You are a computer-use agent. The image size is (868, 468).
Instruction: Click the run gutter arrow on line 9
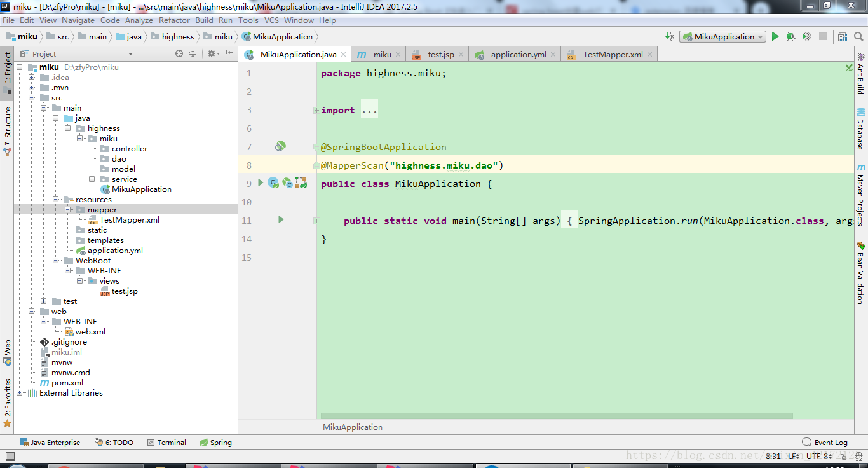click(261, 183)
